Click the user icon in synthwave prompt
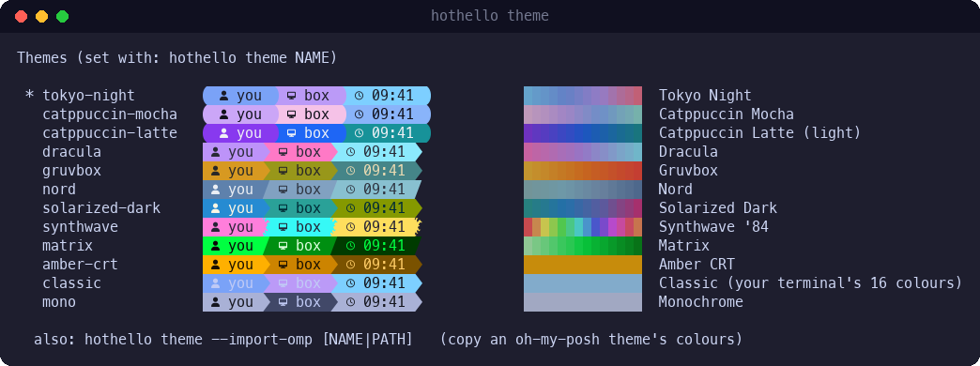 coord(215,227)
